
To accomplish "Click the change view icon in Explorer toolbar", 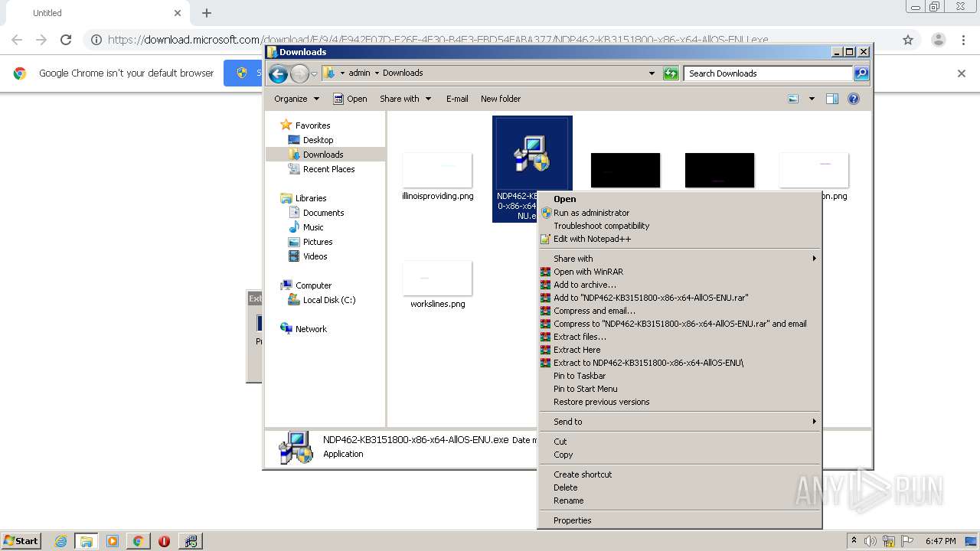I will [x=793, y=99].
